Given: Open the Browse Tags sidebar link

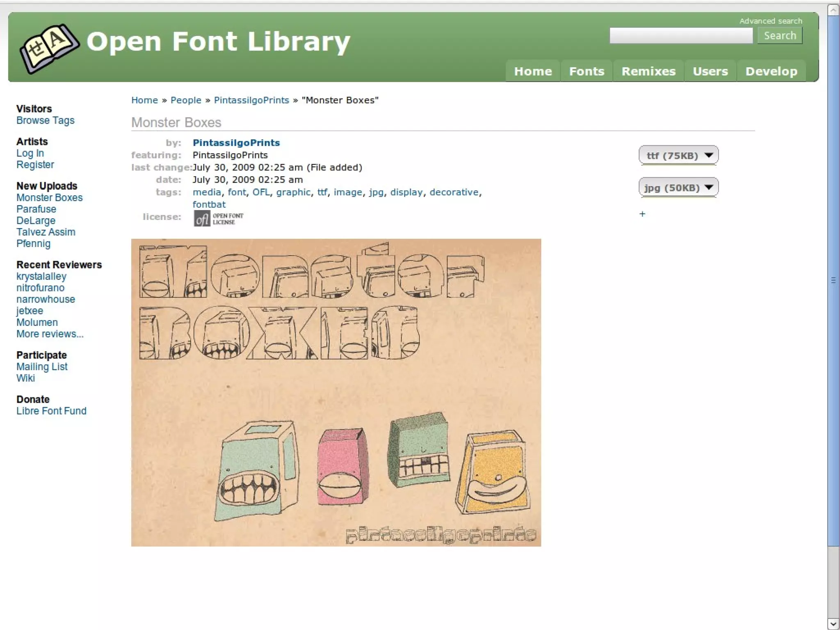Looking at the screenshot, I should pos(46,121).
